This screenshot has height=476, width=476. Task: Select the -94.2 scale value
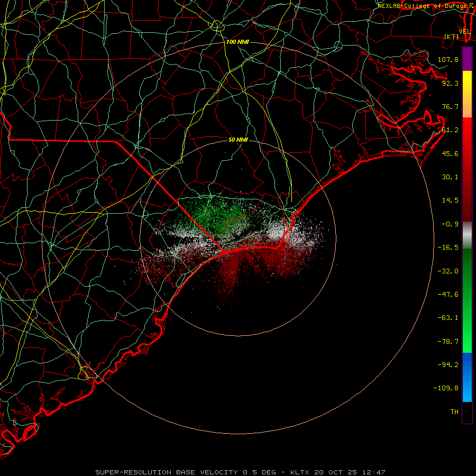coord(448,364)
